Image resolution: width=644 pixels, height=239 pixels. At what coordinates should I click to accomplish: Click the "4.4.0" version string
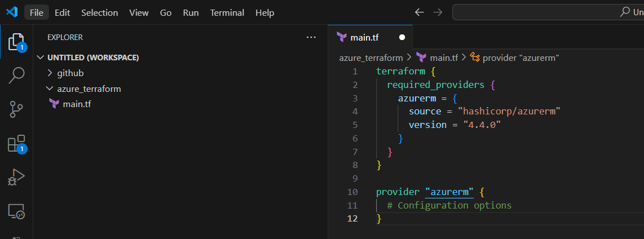pos(482,125)
